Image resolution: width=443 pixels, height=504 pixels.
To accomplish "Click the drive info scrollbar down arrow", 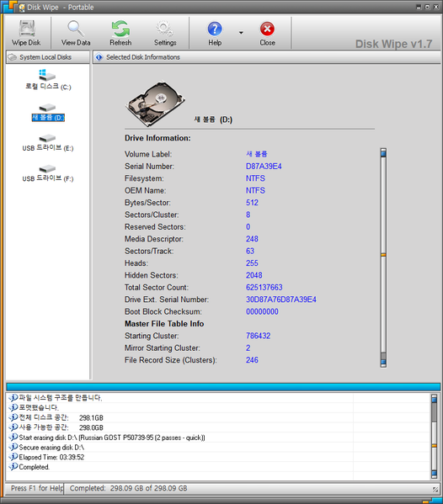I will [x=383, y=363].
